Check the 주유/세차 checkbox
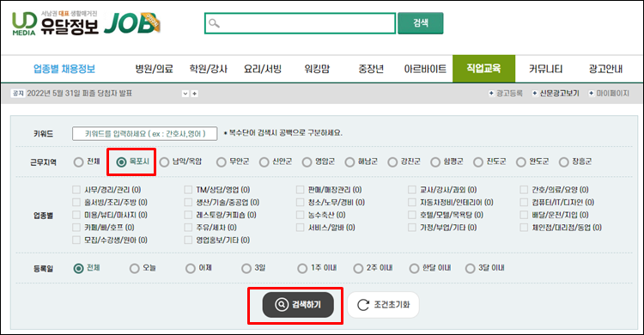This screenshot has width=644, height=335. click(x=188, y=228)
